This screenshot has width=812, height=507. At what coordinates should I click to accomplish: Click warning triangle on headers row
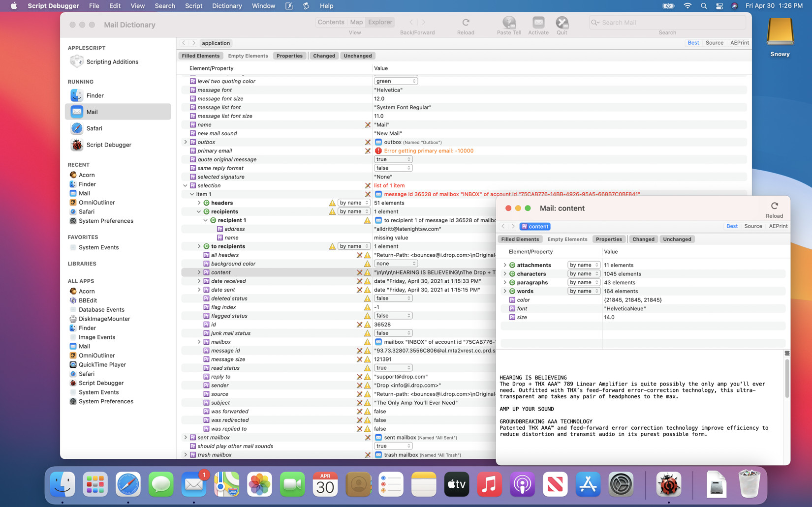[332, 203]
